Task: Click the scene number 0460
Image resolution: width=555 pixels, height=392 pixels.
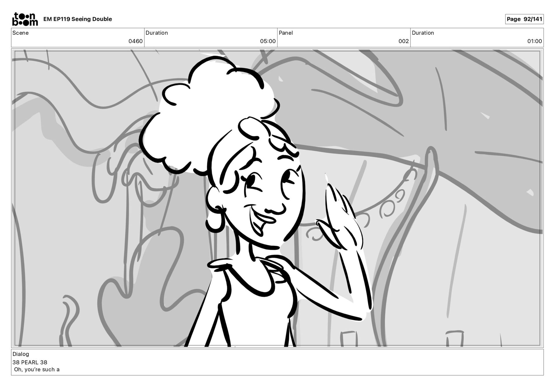Action: (135, 41)
